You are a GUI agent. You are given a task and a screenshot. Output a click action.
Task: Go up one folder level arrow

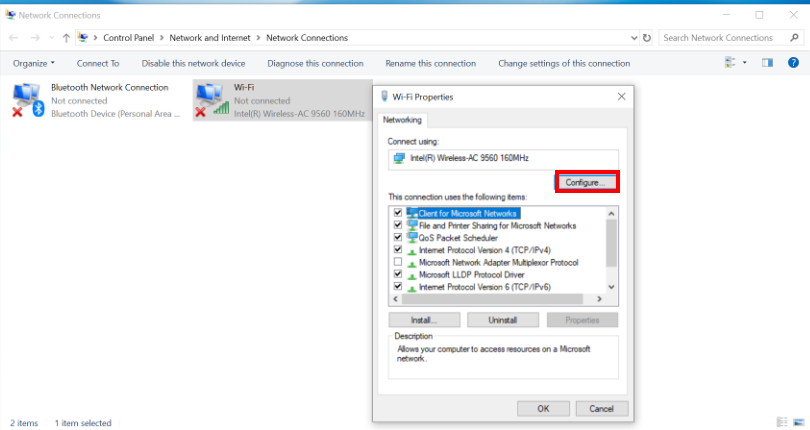(66, 38)
